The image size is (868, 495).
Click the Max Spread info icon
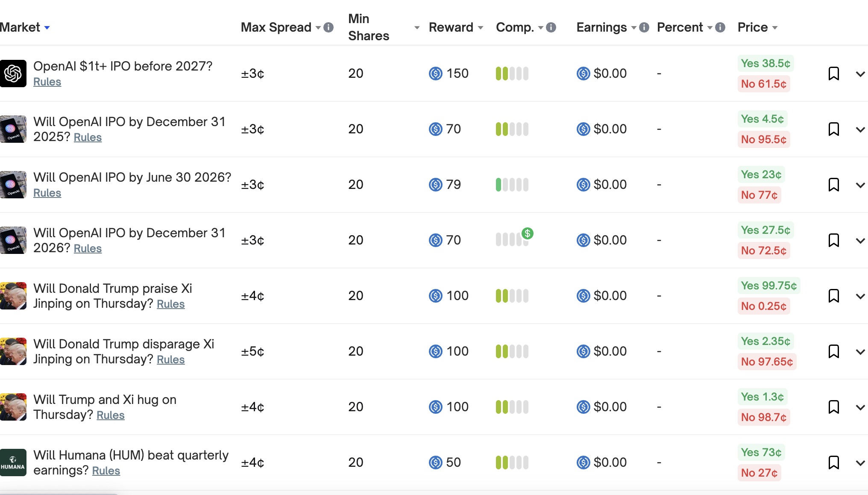point(328,27)
